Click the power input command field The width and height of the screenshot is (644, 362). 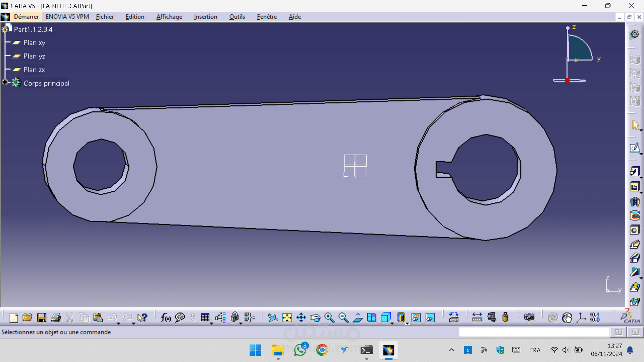coord(534,332)
